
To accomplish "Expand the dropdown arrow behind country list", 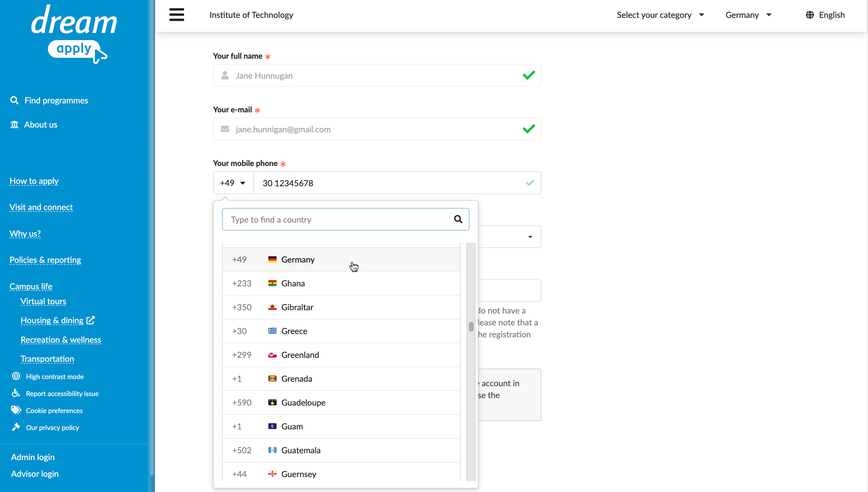I will (x=530, y=237).
